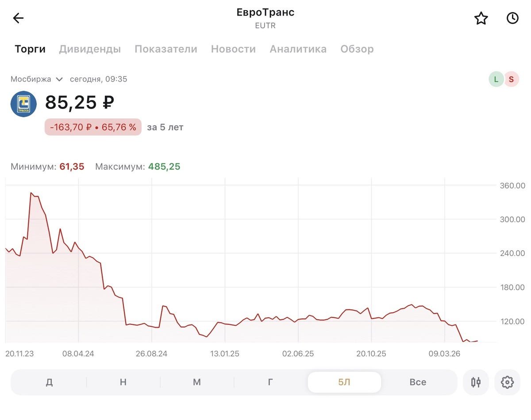Open the Аналитика tab
This screenshot has height=420, width=531.
[298, 49]
